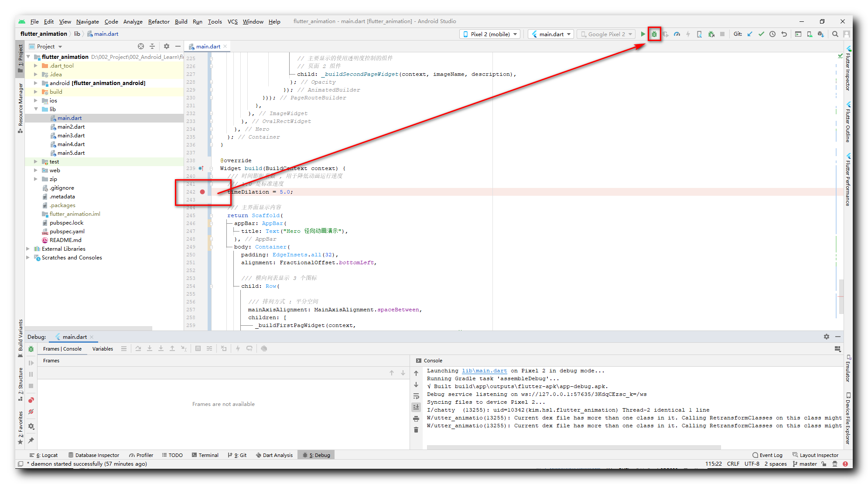Open Search Everywhere magnifier icon
The image size is (868, 484).
point(835,34)
